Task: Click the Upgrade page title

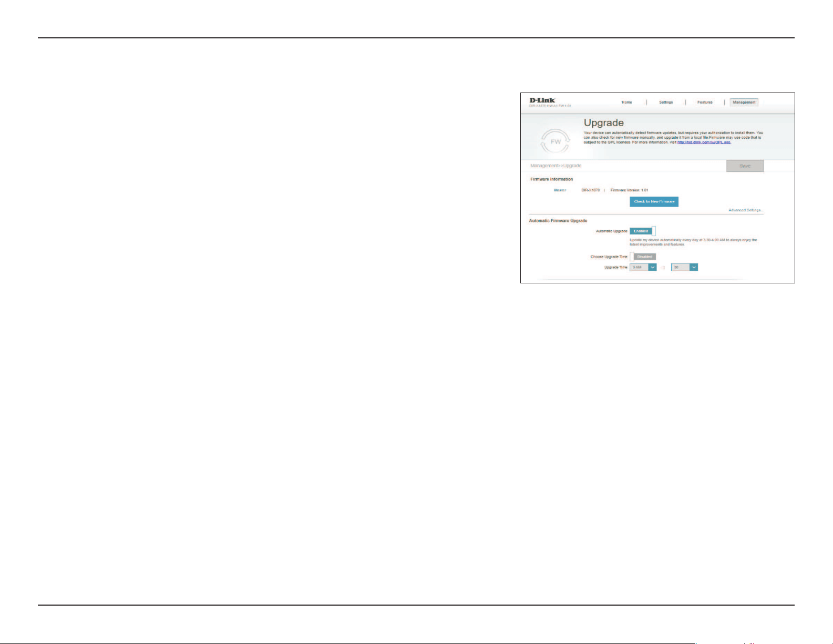Action: click(603, 123)
